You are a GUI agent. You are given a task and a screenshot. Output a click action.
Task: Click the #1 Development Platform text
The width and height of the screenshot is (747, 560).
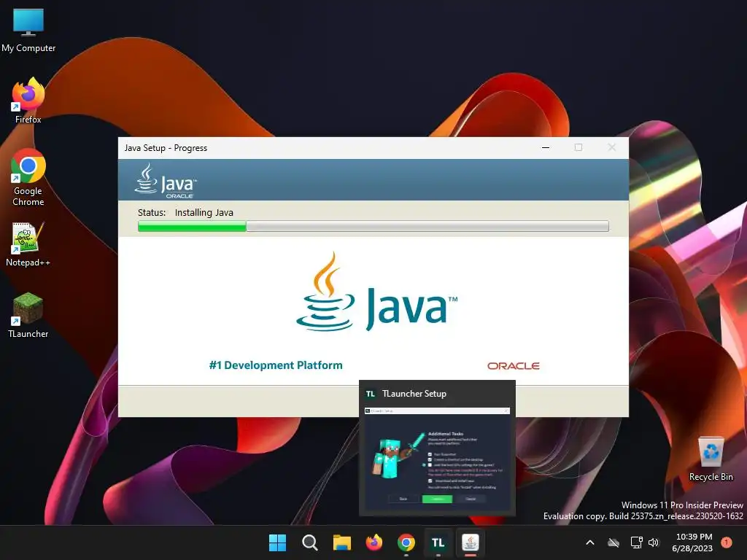(x=276, y=365)
